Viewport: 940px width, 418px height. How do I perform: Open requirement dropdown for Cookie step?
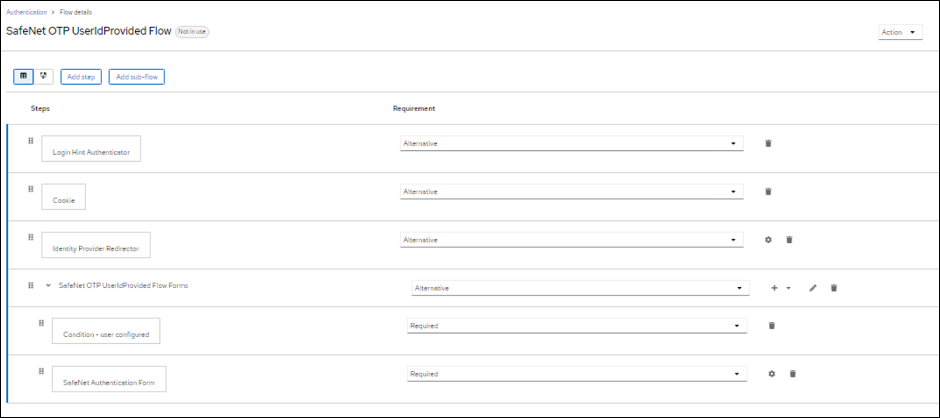click(571, 191)
